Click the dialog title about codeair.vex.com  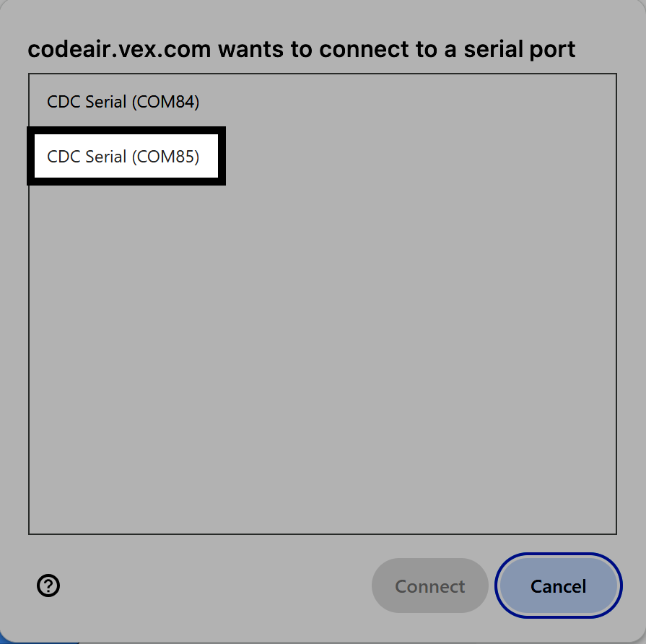(x=301, y=50)
